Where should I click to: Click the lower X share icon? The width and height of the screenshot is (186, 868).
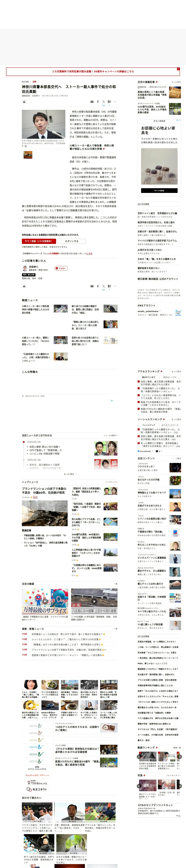[x=104, y=286]
